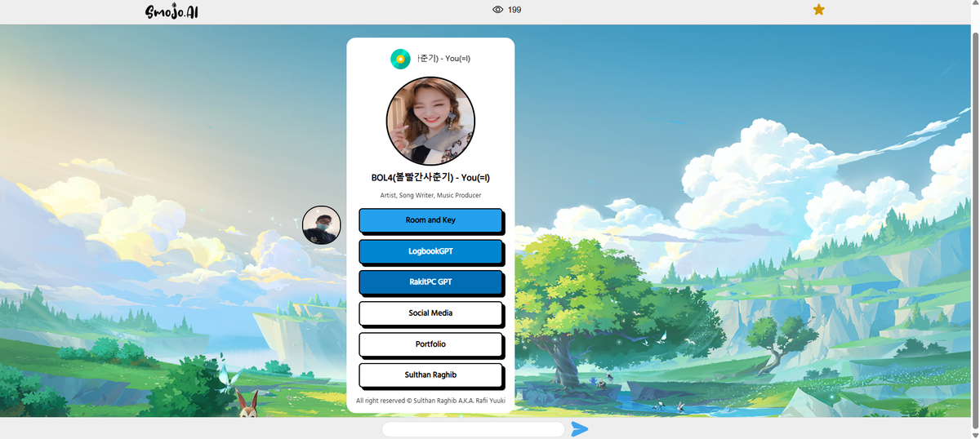Click the view count 199
The image size is (980, 439).
click(x=514, y=10)
